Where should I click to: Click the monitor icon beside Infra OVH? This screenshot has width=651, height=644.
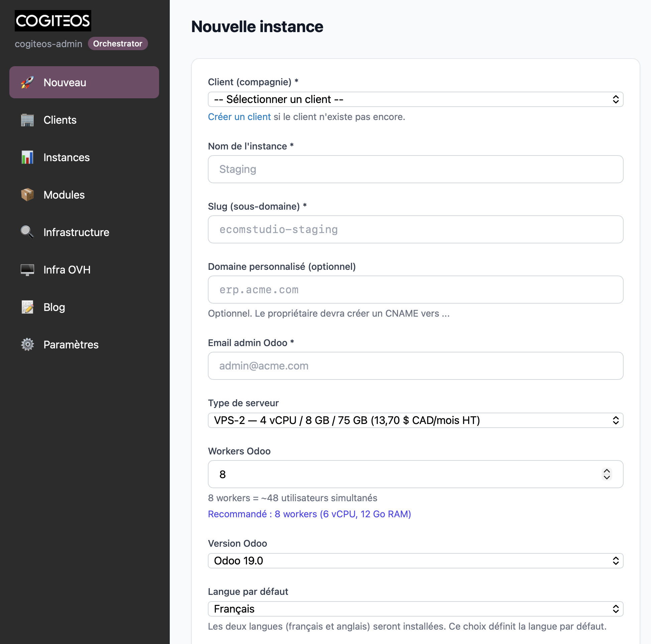click(x=27, y=270)
